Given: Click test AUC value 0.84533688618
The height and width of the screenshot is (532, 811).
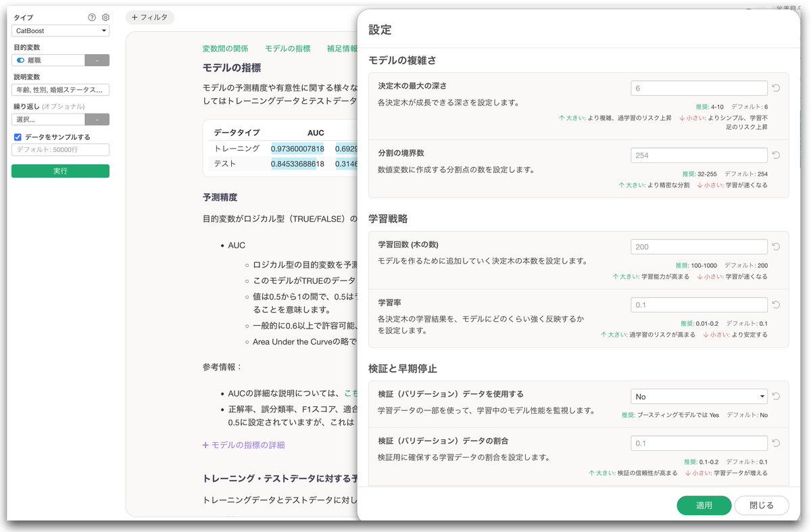Looking at the screenshot, I should coord(297,164).
